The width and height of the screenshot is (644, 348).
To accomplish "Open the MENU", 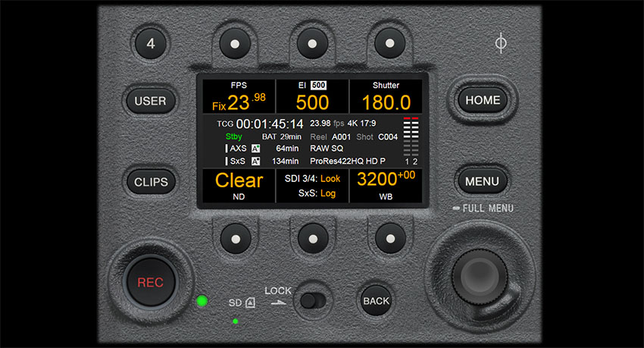I will click(x=482, y=181).
